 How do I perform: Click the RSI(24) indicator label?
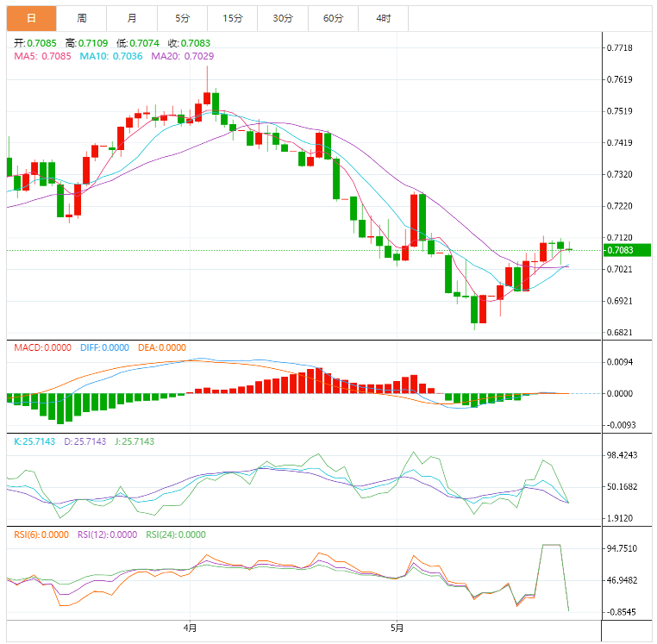(176, 535)
